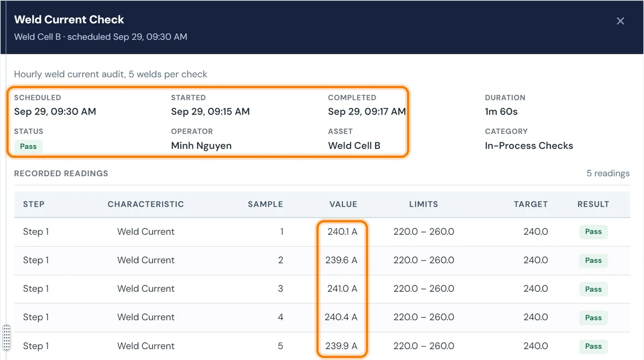
Task: Click the VALUE column header
Action: pos(343,204)
